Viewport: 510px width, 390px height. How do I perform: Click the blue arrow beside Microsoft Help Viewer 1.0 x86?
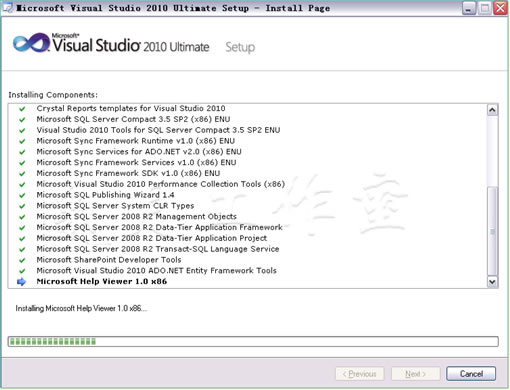(21, 282)
